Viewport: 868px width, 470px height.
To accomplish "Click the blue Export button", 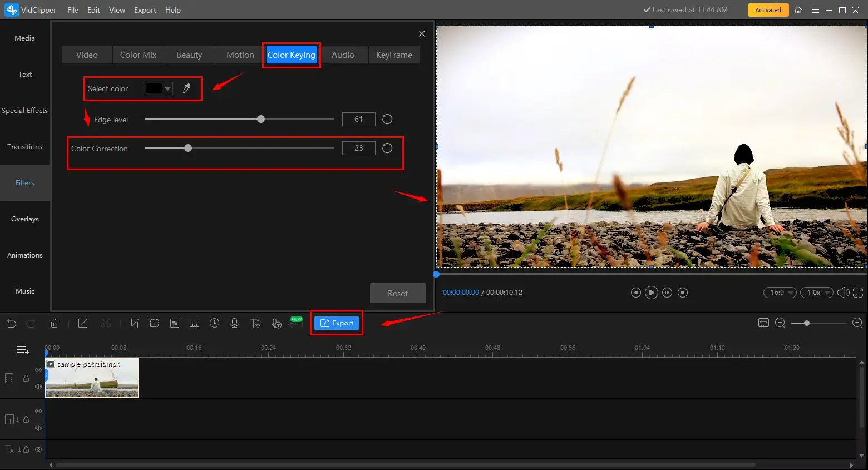I will point(337,323).
